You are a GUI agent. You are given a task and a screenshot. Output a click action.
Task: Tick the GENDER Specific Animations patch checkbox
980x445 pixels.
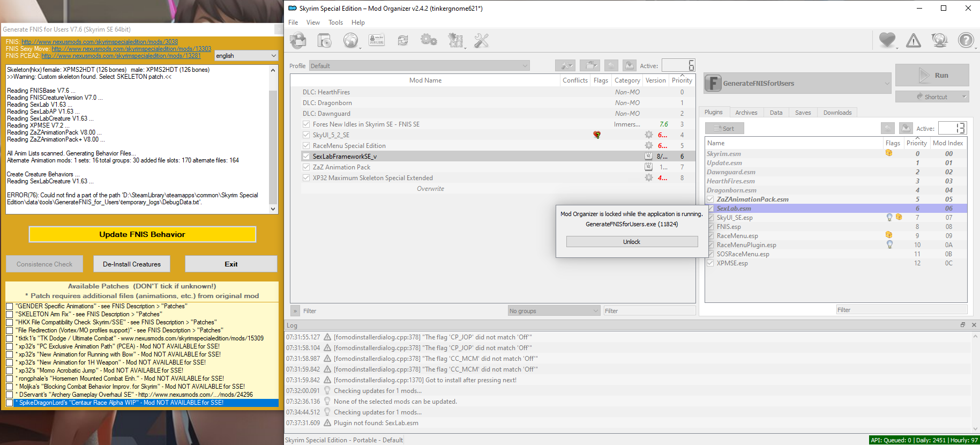point(10,307)
